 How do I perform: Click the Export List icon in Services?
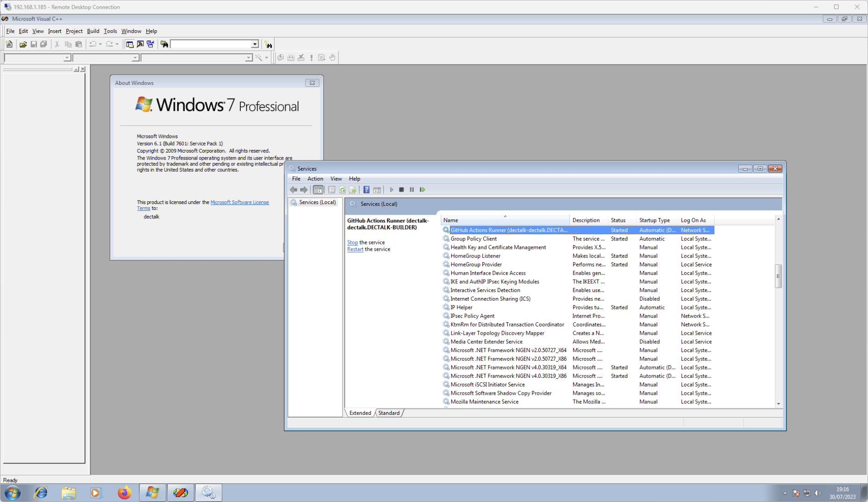(353, 190)
